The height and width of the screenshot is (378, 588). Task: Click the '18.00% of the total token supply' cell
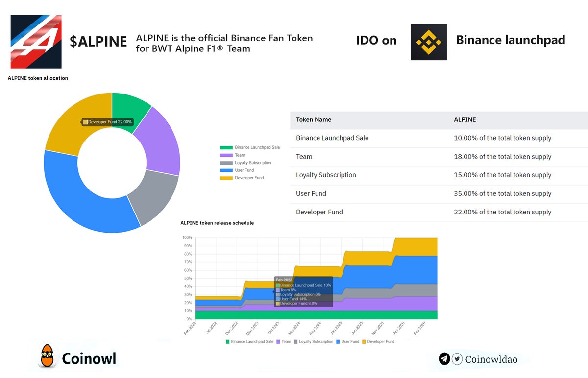click(x=503, y=157)
